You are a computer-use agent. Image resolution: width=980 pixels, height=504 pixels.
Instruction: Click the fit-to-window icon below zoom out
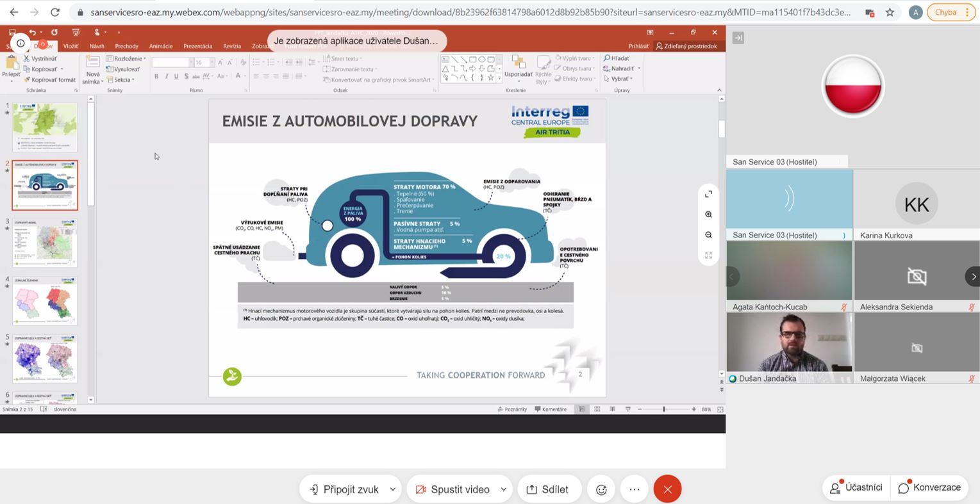pos(708,255)
